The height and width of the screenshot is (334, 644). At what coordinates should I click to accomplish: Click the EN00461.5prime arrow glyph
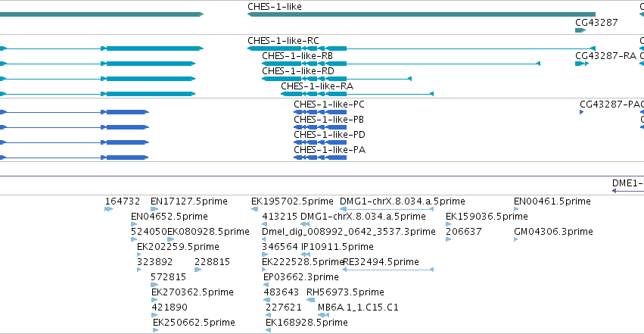click(516, 209)
